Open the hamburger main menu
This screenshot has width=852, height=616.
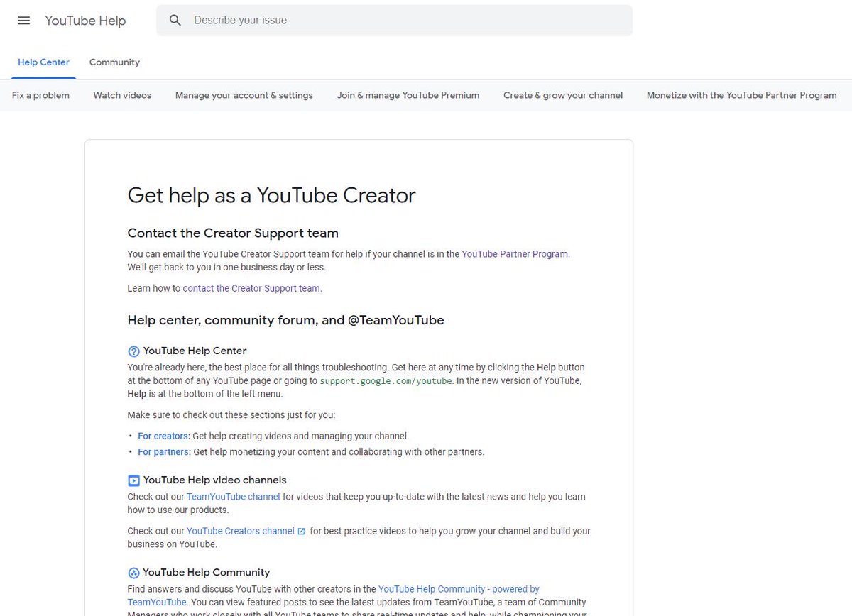point(23,21)
